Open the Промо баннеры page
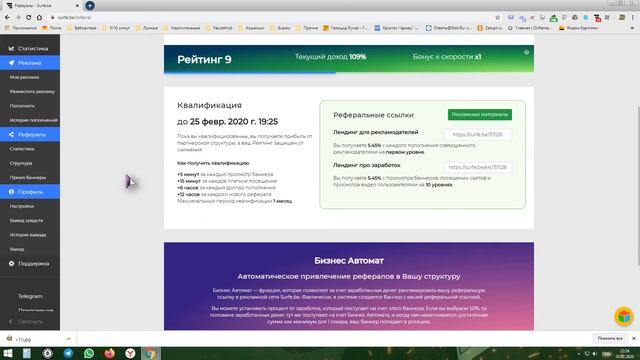 pos(28,178)
